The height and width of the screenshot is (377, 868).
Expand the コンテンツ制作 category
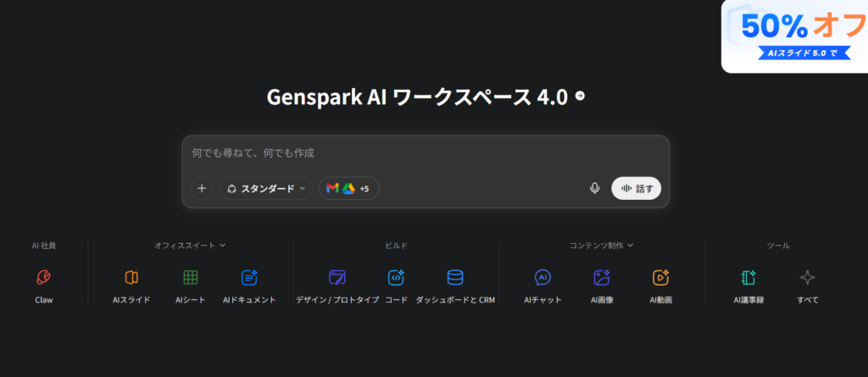tap(601, 245)
